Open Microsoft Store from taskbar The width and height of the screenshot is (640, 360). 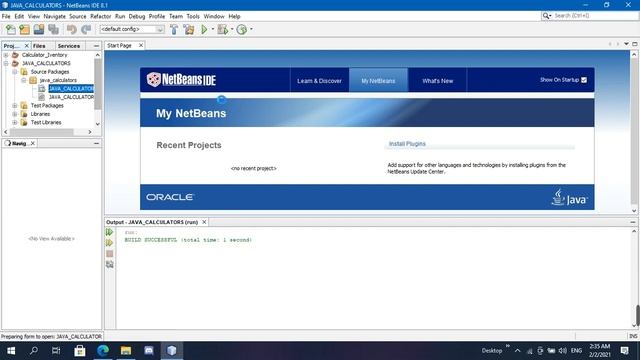[80, 351]
